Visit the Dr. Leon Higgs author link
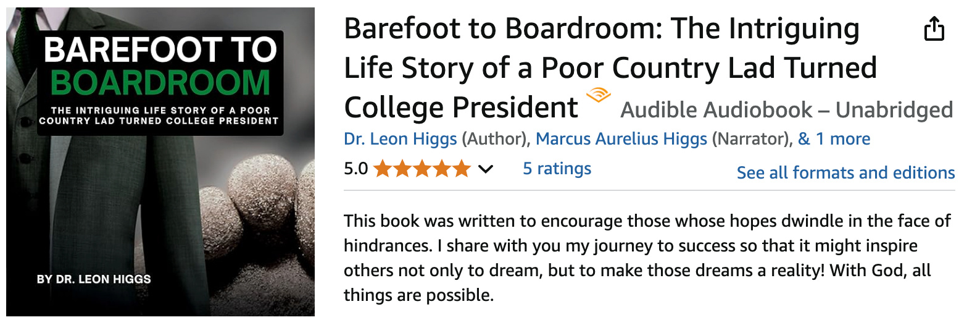Screen dimensions: 980x325 pyautogui.click(x=400, y=139)
